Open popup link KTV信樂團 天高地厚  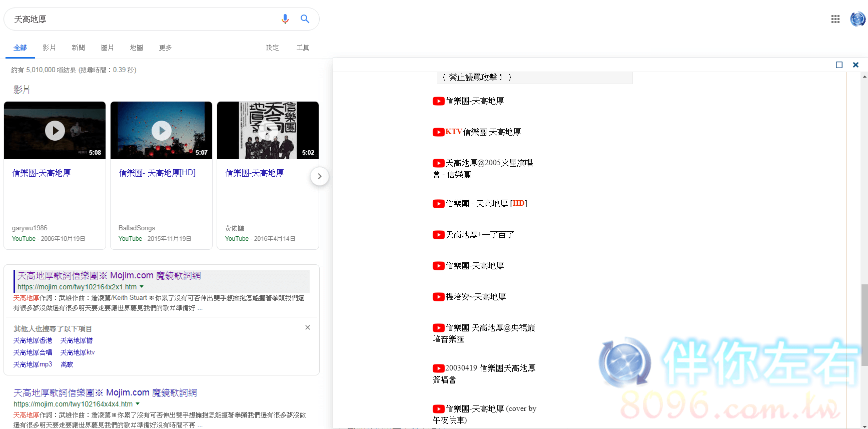click(483, 132)
